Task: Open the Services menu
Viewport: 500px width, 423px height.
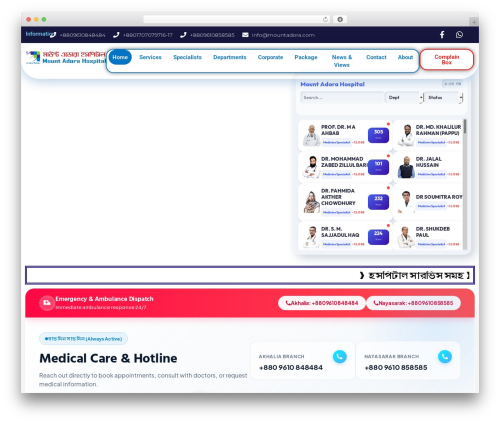Action: 150,57
